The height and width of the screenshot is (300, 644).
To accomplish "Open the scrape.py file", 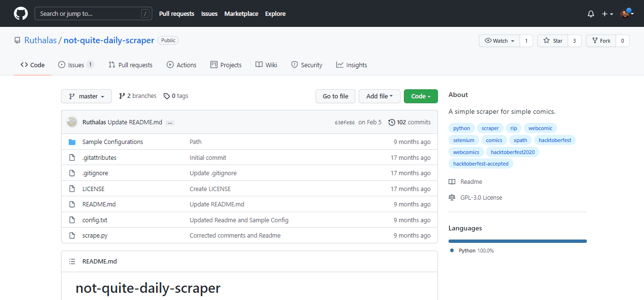I will [x=95, y=236].
